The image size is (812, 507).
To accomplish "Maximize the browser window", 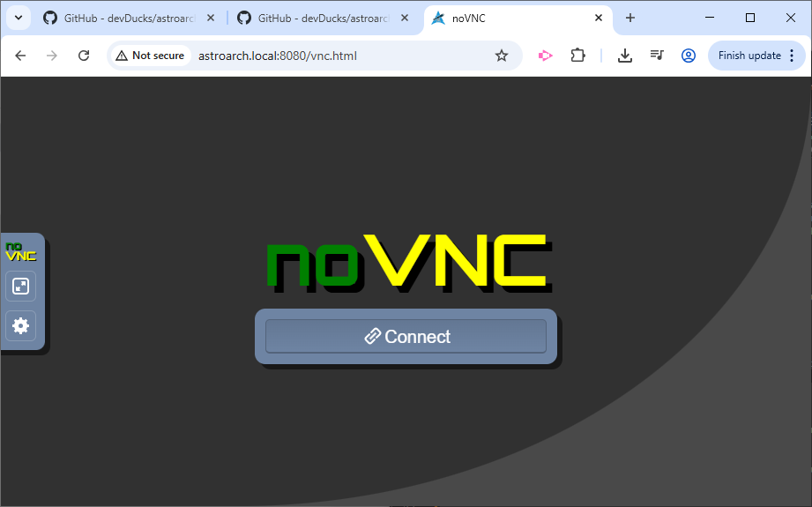I will point(750,18).
